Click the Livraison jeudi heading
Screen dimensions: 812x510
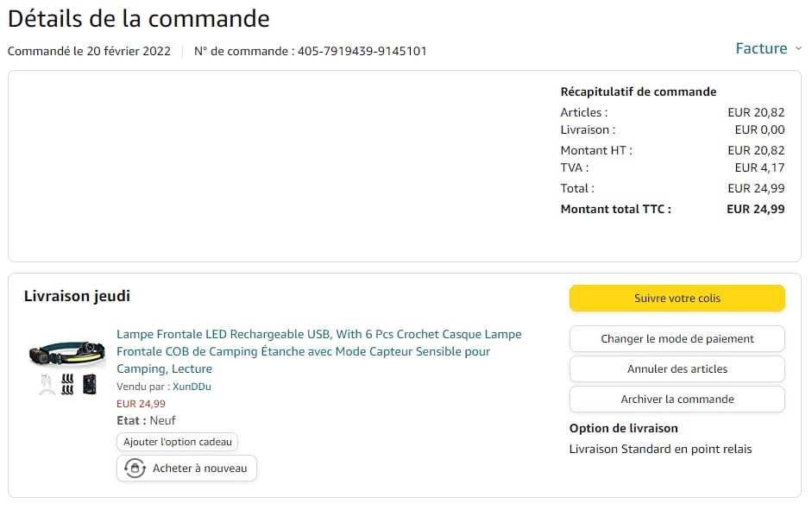(77, 297)
